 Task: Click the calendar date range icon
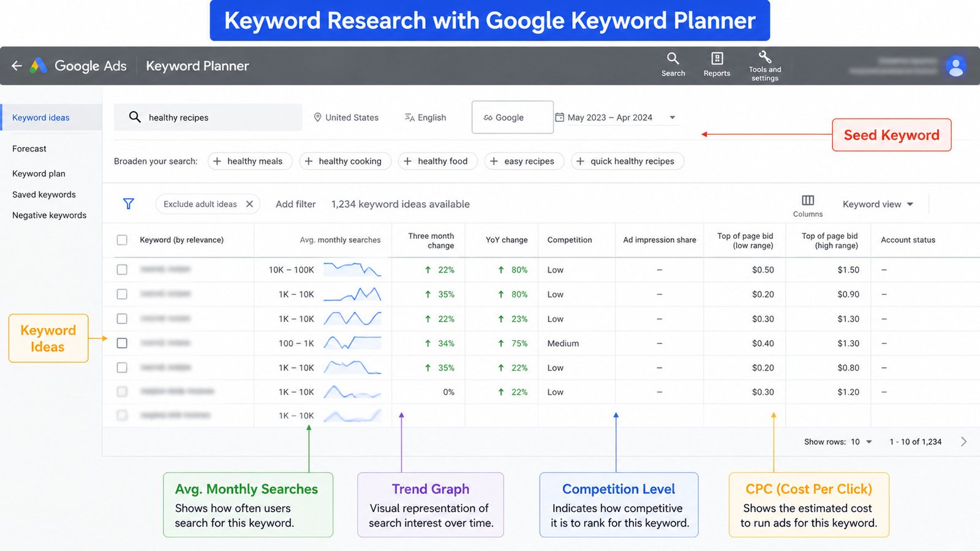click(x=559, y=117)
